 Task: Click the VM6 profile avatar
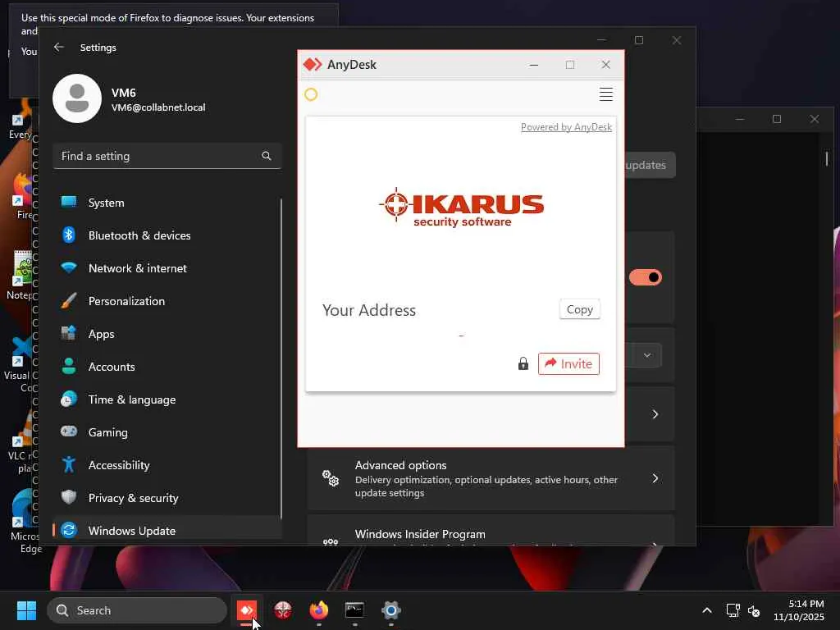pyautogui.click(x=77, y=98)
